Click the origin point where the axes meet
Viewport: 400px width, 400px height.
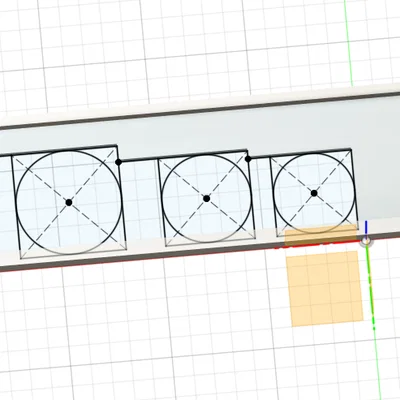[x=366, y=240]
